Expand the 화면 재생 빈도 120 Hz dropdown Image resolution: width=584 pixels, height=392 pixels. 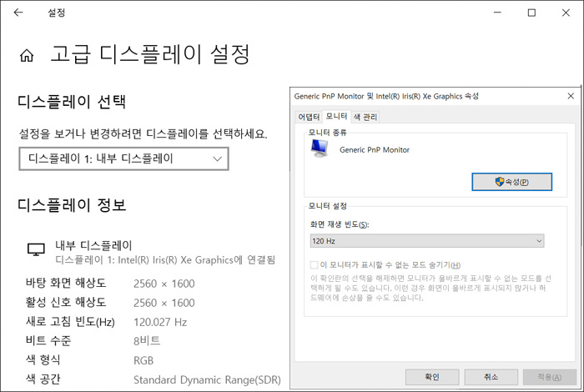[426, 241]
